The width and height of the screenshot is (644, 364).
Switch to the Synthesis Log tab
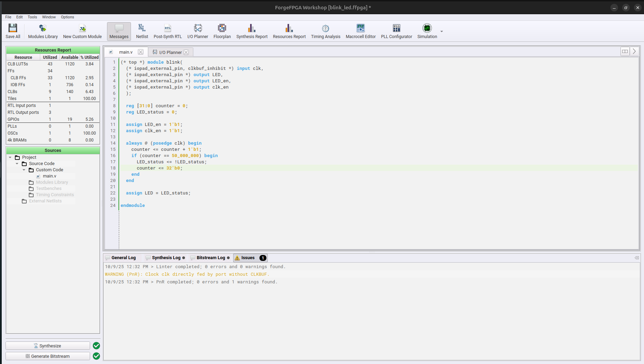[166, 258]
